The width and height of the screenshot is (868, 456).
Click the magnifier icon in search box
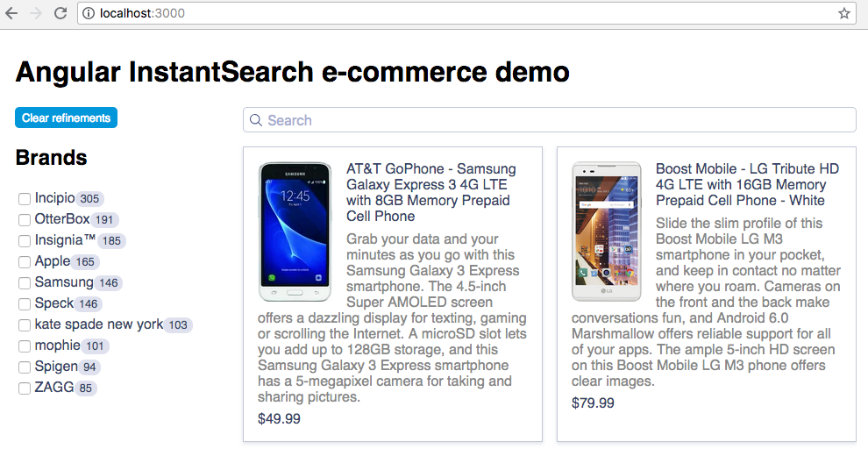click(x=256, y=120)
